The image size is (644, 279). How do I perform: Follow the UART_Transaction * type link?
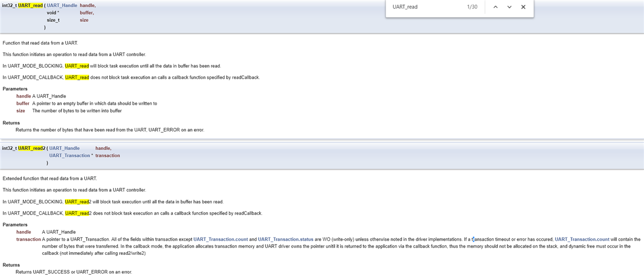(x=71, y=156)
